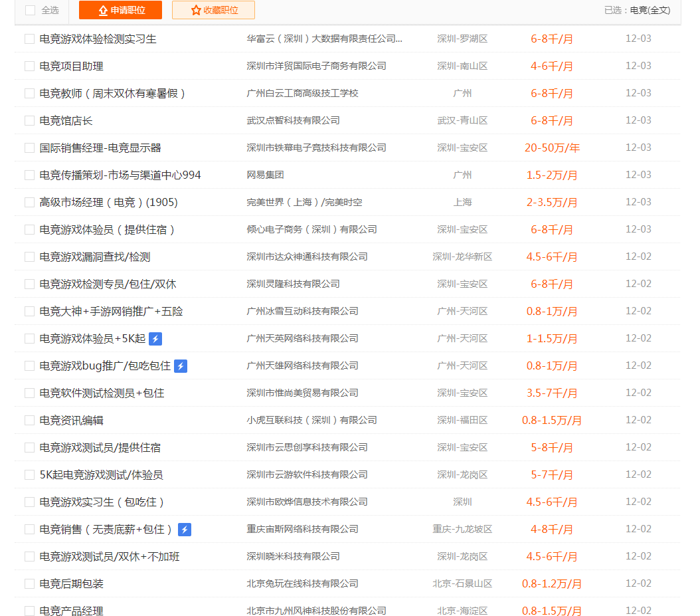Open company page for 网易集团

coord(265,175)
